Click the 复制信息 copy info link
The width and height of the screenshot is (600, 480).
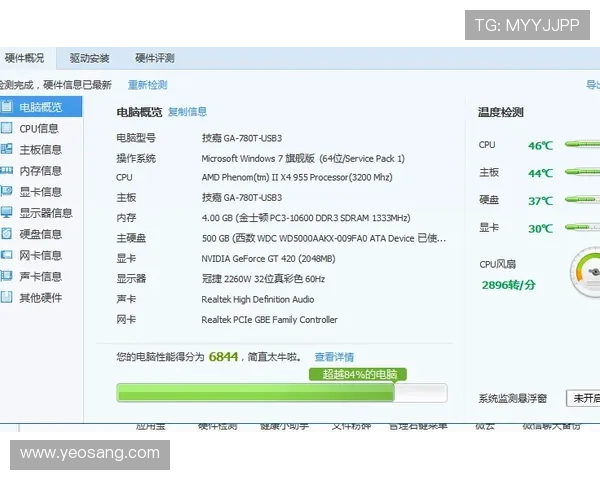click(x=188, y=112)
